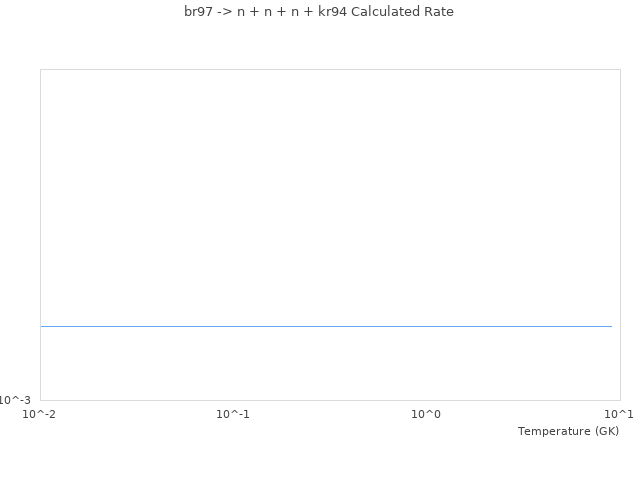Click the bottom x-axis line of the plot
The height and width of the screenshot is (480, 640).
click(330, 400)
